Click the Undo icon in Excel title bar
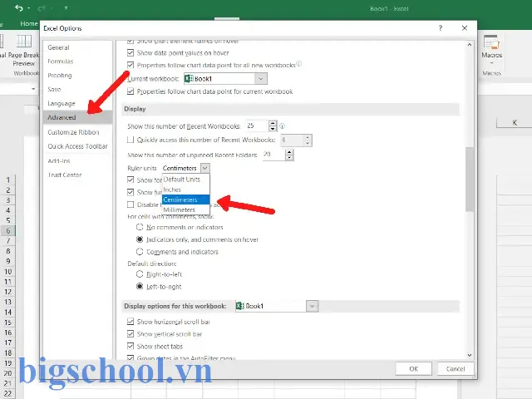This screenshot has width=532, height=399. point(19,7)
